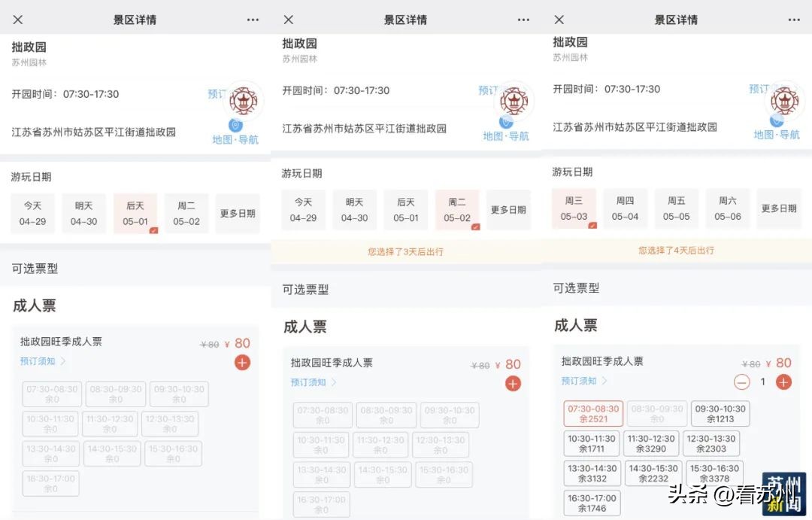Select the 后天 05-01 travel date
This screenshot has width=812, height=520.
click(x=135, y=213)
